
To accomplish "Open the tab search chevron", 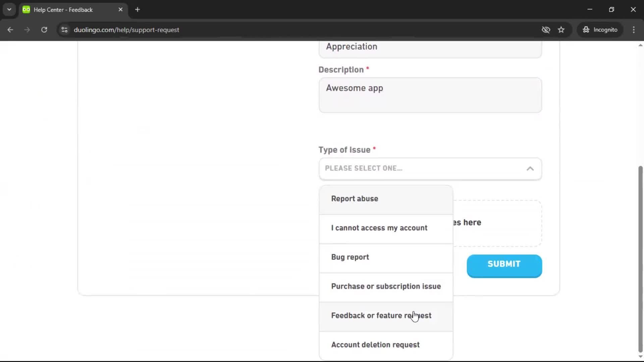I will tap(9, 9).
